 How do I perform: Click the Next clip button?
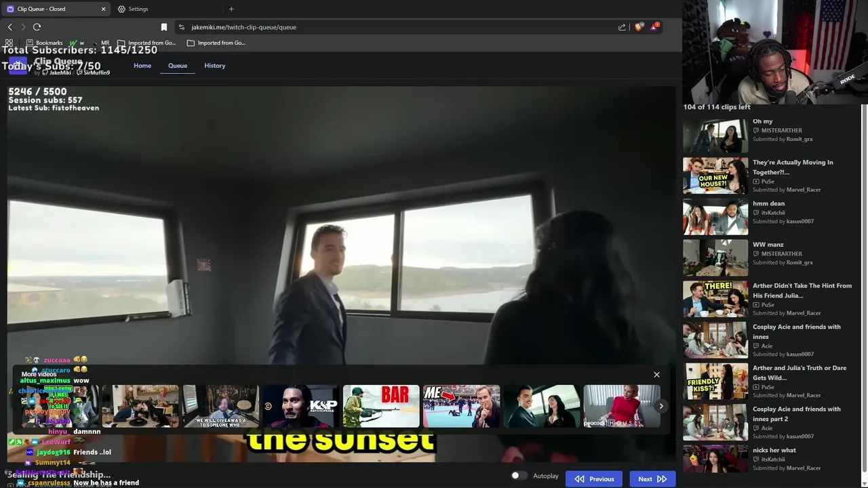(652, 479)
